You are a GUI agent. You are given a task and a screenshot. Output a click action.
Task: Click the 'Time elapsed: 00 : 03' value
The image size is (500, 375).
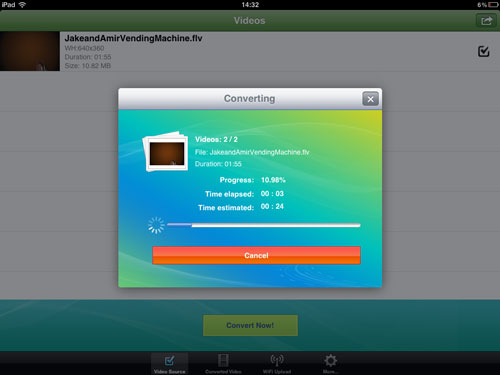coord(272,194)
